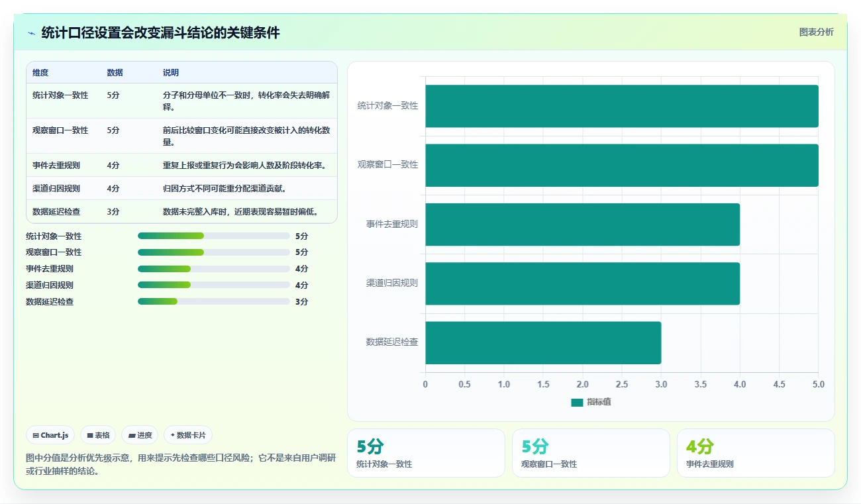Click the 图表分析 label in the header

pyautogui.click(x=817, y=32)
